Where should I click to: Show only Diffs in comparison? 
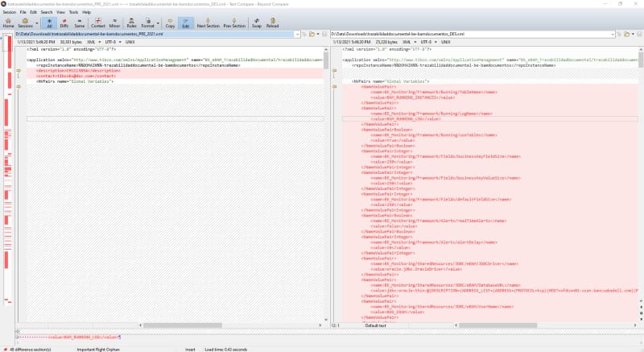64,23
